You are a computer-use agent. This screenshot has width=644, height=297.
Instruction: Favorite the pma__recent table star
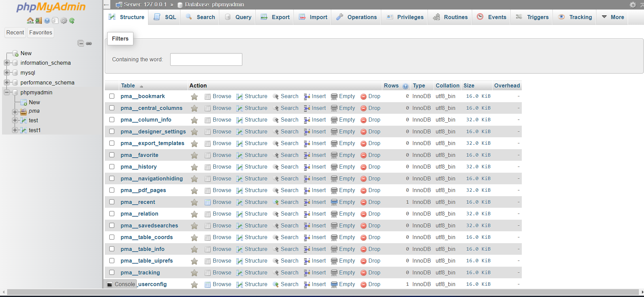tap(194, 202)
